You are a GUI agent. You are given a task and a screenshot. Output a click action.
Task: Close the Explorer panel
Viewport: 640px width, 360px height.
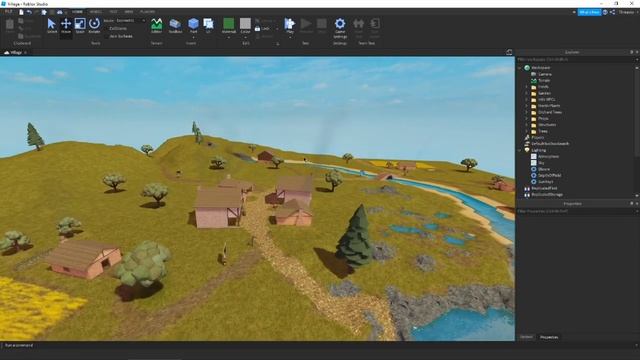[637, 52]
